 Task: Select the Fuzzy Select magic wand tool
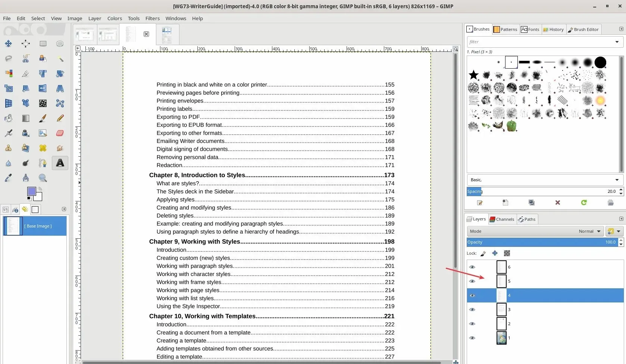click(60, 59)
